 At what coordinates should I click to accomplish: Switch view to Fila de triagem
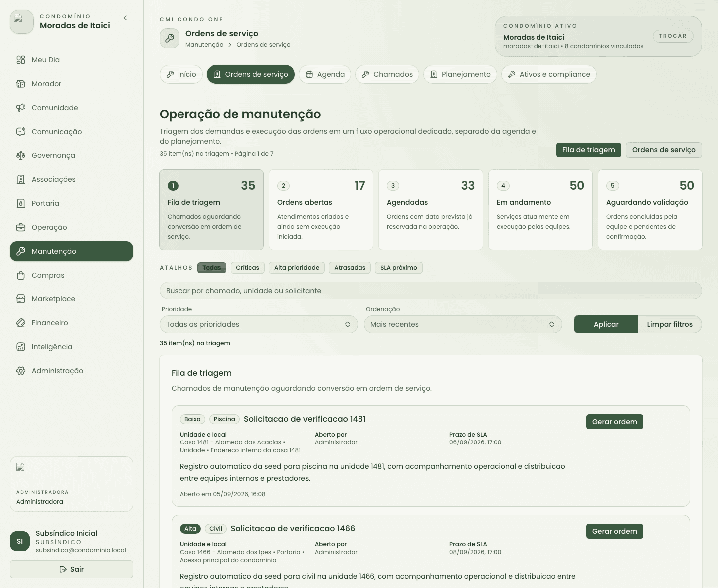[x=589, y=150]
